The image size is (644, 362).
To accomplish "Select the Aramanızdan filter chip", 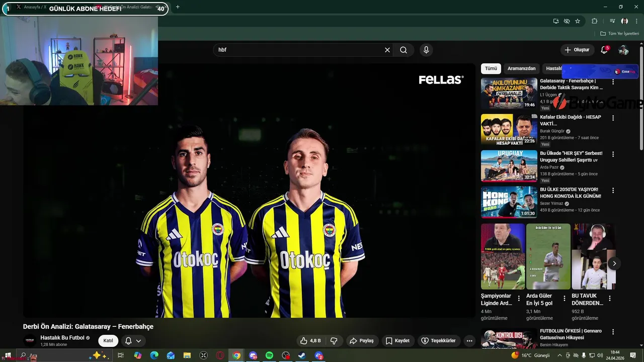I will pyautogui.click(x=521, y=68).
